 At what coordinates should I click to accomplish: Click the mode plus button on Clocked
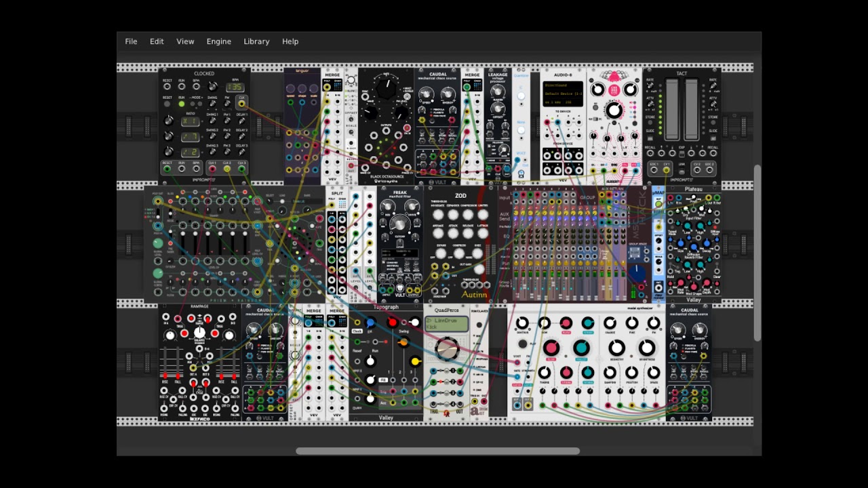201,104
